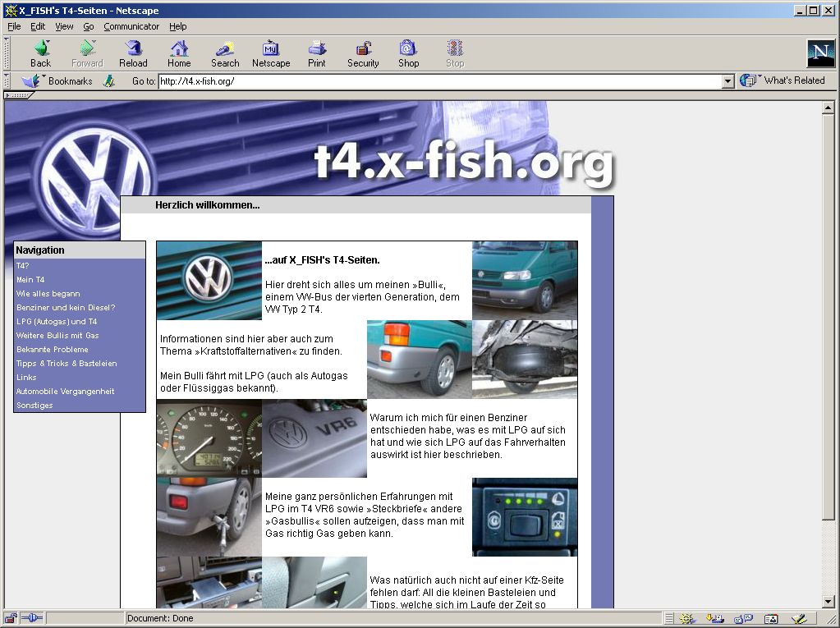
Task: Open Weitere Bullis mit Gas link
Action: [x=57, y=335]
